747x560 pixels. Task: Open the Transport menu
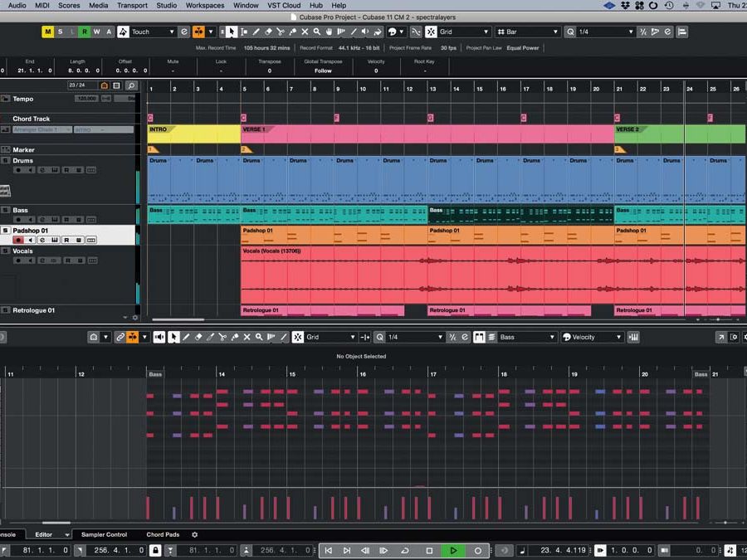coord(133,5)
